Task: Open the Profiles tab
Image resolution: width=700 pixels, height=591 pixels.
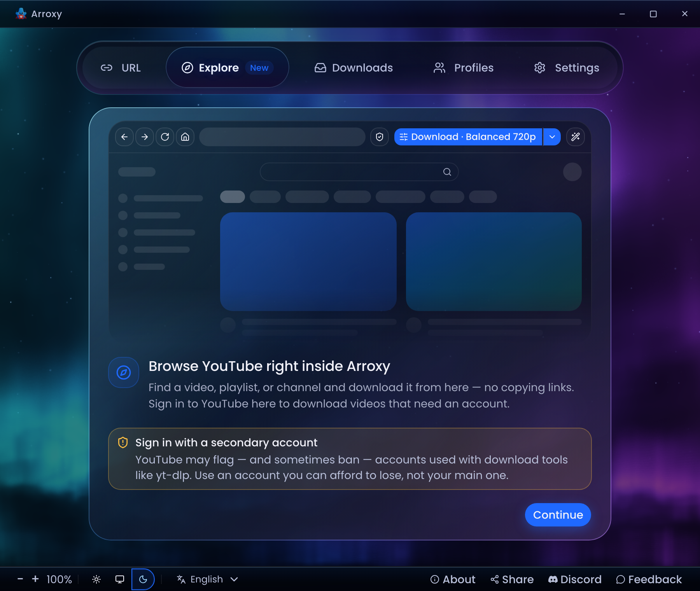Action: click(464, 68)
